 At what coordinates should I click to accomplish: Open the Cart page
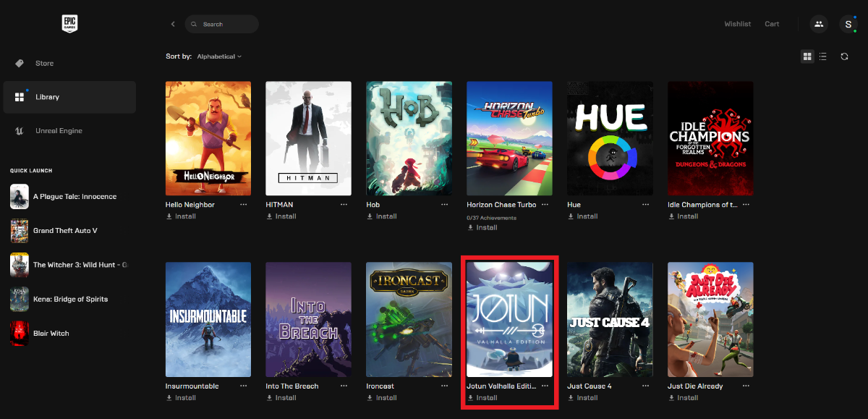[772, 24]
